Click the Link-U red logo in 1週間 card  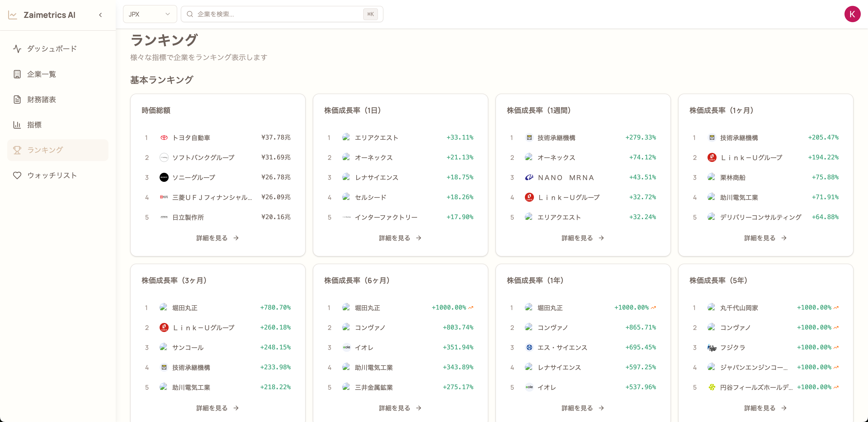tap(529, 197)
